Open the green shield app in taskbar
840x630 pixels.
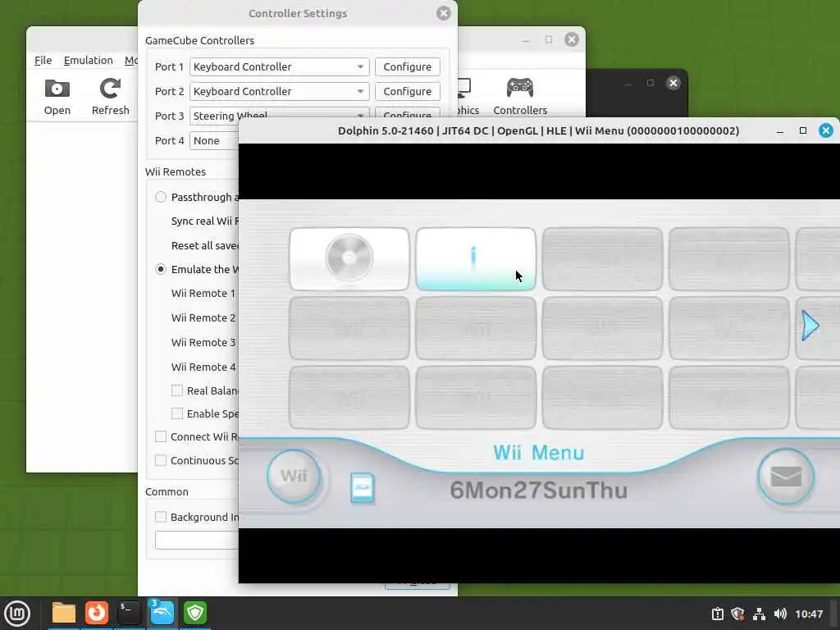tap(195, 614)
